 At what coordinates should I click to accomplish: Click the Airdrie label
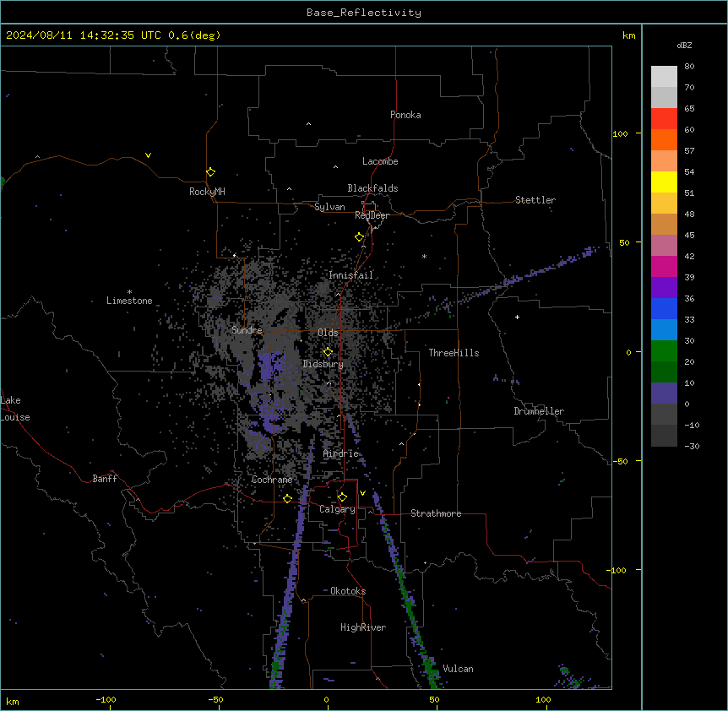click(340, 453)
